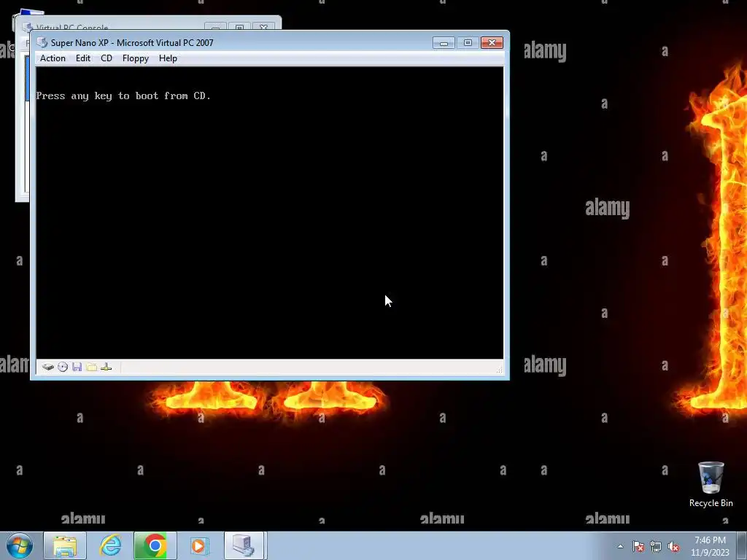Screen dimensions: 747x560
Task: Click the CD drive icon in status bar
Action: click(x=63, y=367)
